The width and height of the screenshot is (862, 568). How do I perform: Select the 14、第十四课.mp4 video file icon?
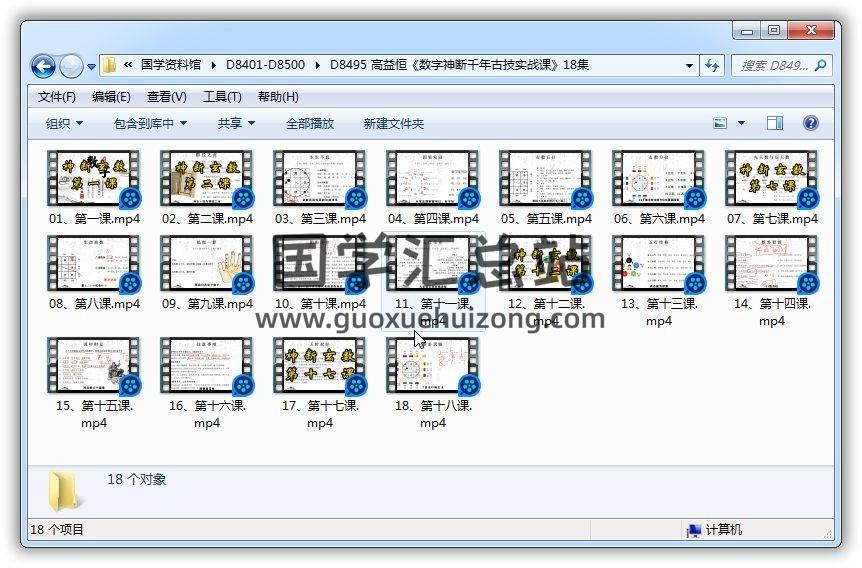click(x=772, y=263)
